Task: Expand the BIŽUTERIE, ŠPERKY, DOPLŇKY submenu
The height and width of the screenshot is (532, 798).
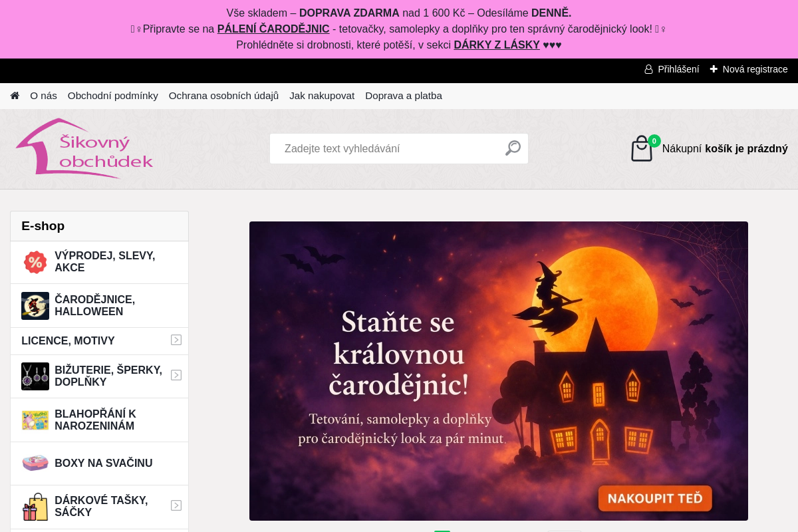Action: click(x=176, y=375)
